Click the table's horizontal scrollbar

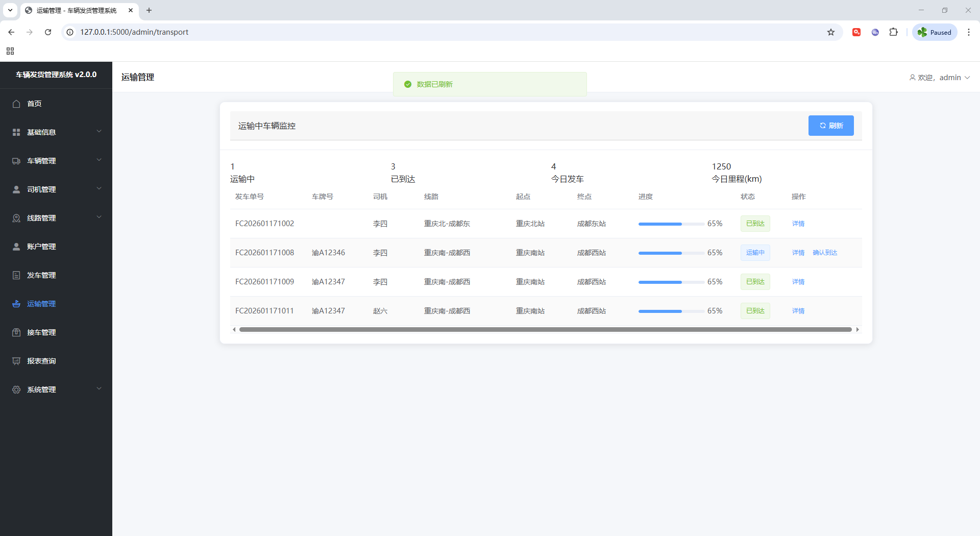545,330
